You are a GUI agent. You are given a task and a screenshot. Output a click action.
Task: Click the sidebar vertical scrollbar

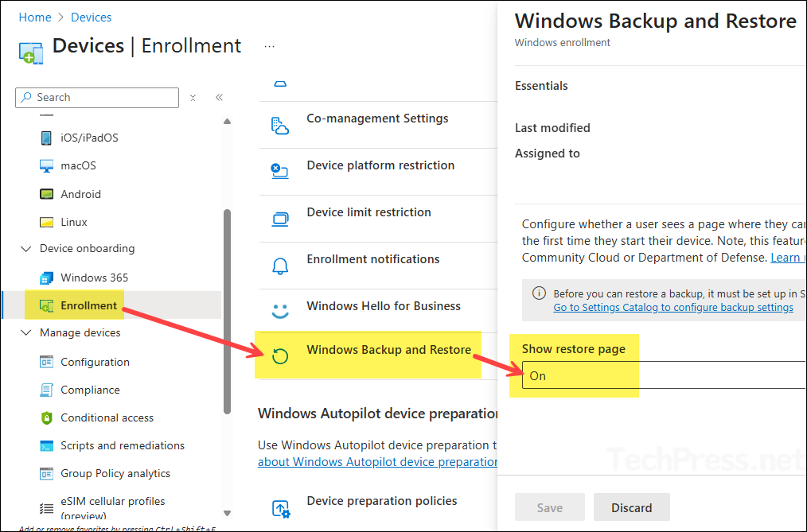228,310
